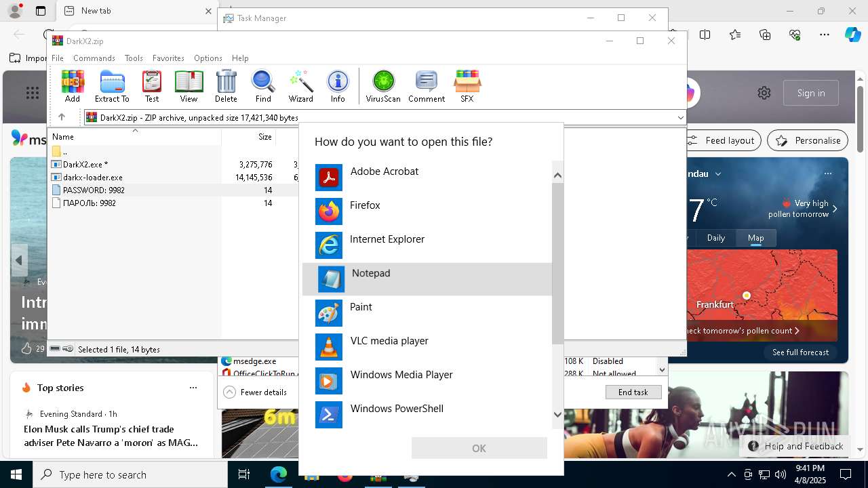Screen dimensions: 868x488
Task: Open weather card more options ellipsis
Action: coord(828,174)
